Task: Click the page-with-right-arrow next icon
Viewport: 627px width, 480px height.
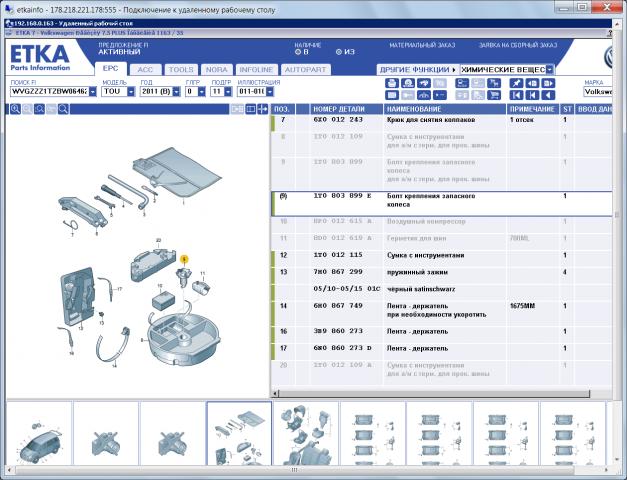Action: (548, 83)
